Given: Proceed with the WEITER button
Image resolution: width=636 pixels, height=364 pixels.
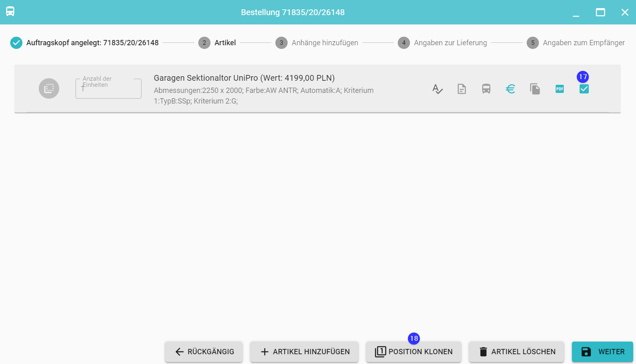Looking at the screenshot, I should 602,352.
